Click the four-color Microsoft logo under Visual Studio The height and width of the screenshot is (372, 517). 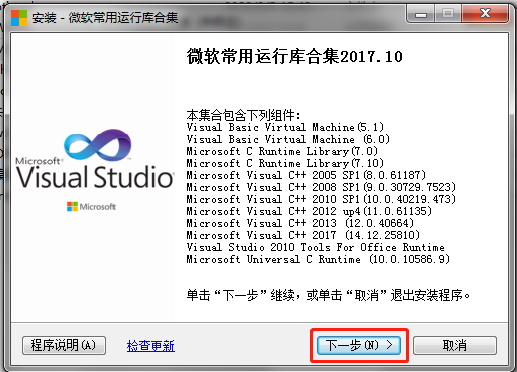click(72, 207)
